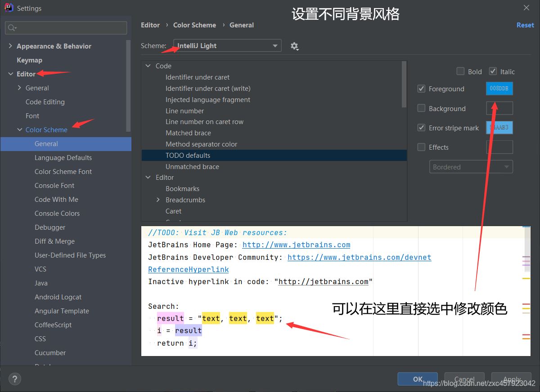Enable the Bold checkbox
Screen dimensions: 540x392
[460, 71]
